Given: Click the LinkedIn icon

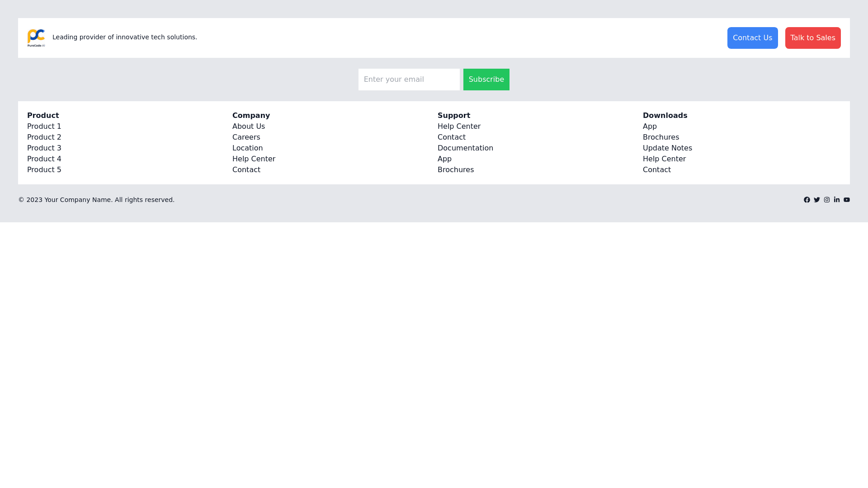Looking at the screenshot, I should (837, 200).
